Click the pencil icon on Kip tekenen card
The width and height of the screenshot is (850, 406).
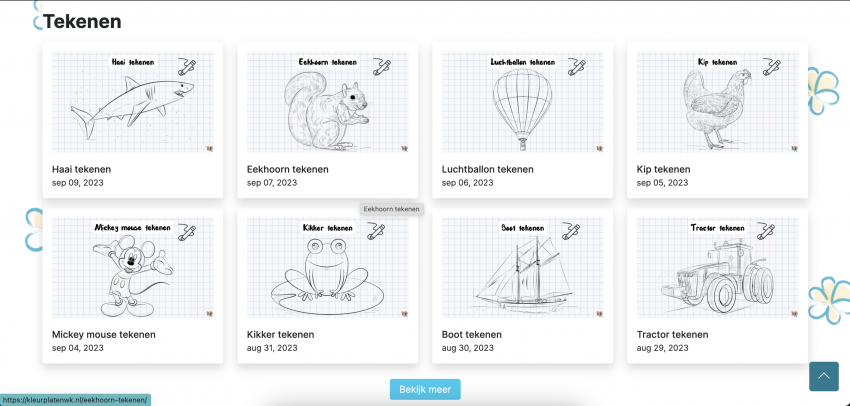[771, 67]
